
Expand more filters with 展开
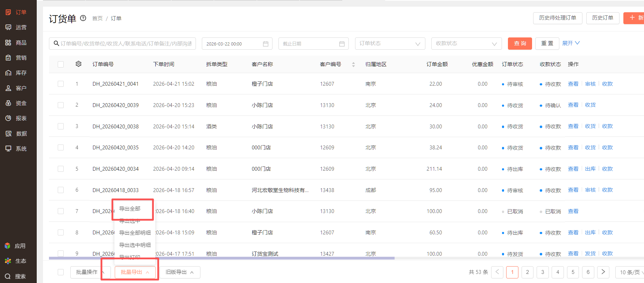coord(571,43)
